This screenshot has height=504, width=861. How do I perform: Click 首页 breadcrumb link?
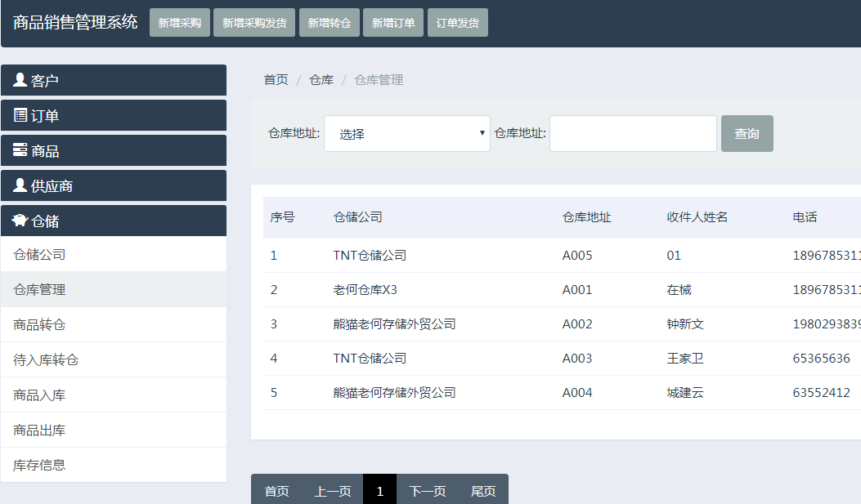point(276,79)
